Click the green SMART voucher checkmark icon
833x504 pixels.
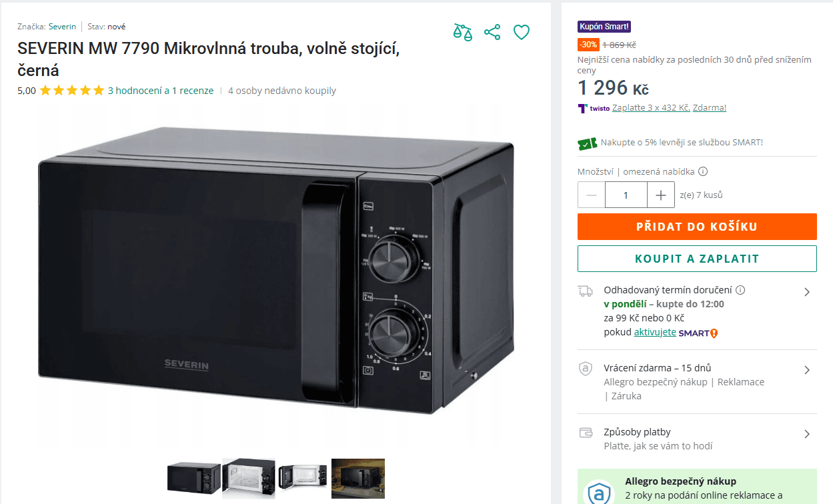coord(586,142)
